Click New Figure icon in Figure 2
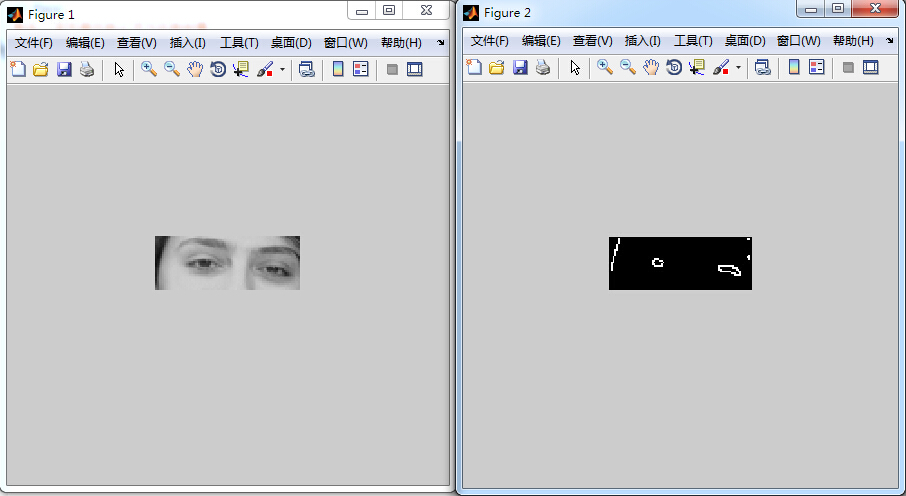The width and height of the screenshot is (906, 496). click(474, 67)
